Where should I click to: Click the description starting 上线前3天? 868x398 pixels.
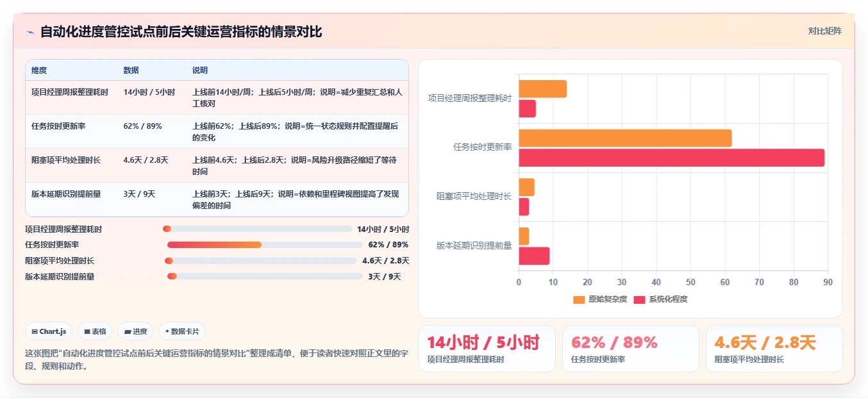pos(296,199)
